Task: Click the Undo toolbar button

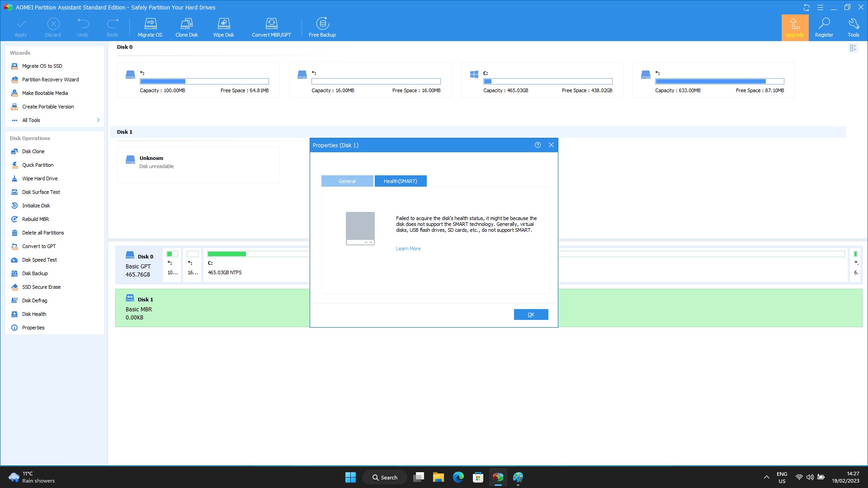Action: [83, 28]
